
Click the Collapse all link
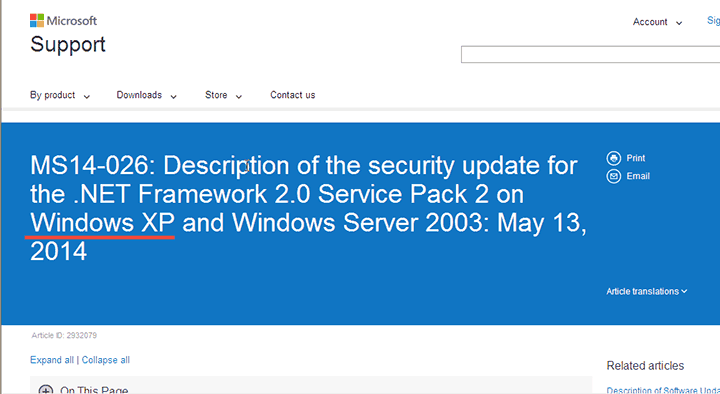tap(106, 360)
